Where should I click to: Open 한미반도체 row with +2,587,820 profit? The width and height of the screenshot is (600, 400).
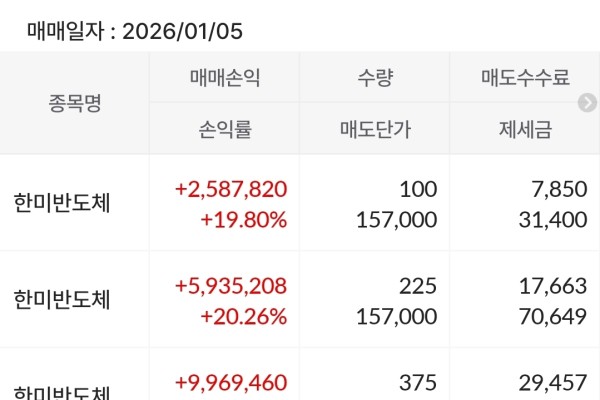pyautogui.click(x=62, y=203)
